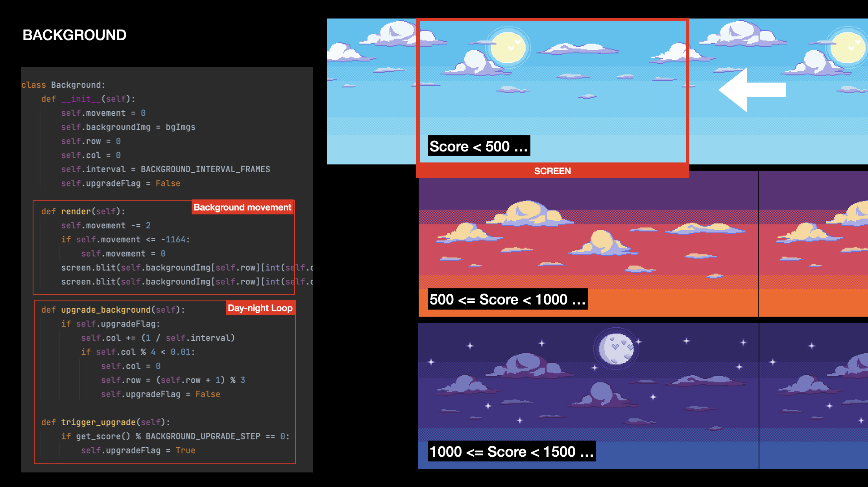Expand the Day-night Loop code section
Viewport: 868px width, 487px height.
[x=260, y=308]
